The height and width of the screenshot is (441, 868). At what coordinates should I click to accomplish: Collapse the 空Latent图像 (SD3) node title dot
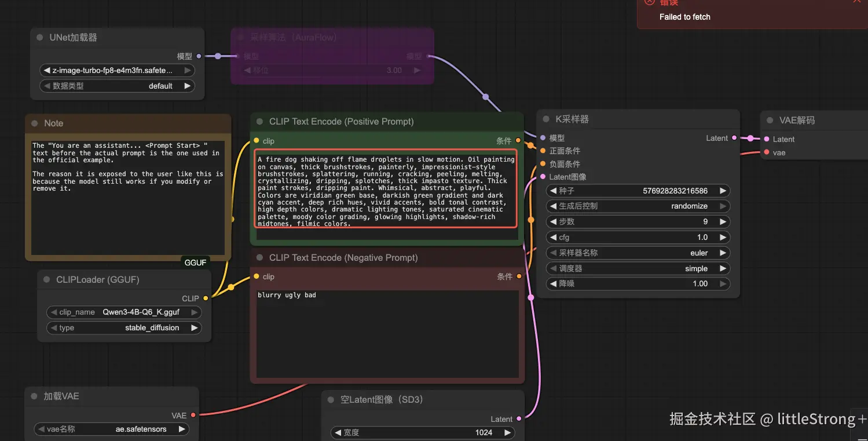point(331,400)
